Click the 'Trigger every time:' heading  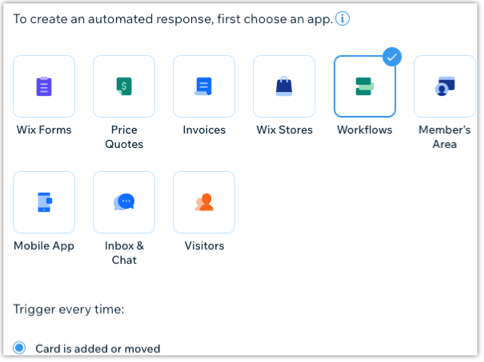(x=69, y=310)
